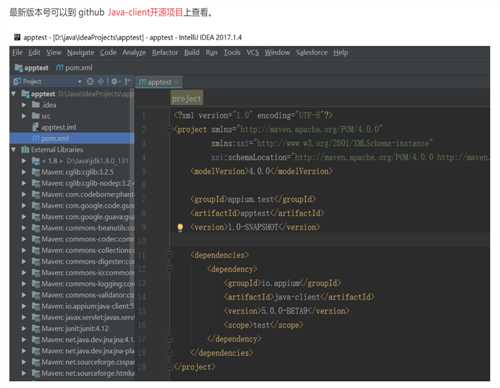Expand Maven: cglib:cglib:1.2.5 node

[24, 172]
